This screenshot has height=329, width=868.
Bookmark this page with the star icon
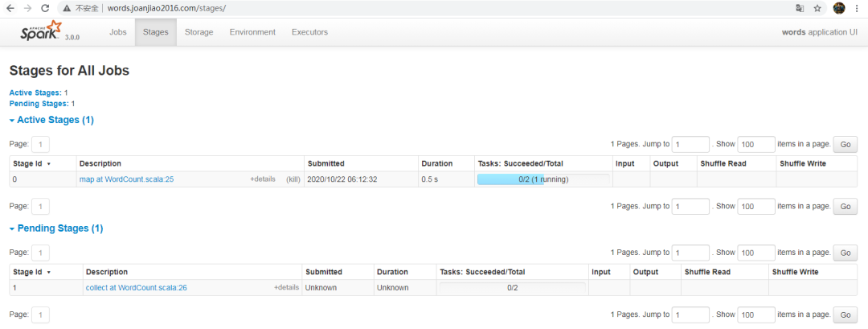[817, 8]
